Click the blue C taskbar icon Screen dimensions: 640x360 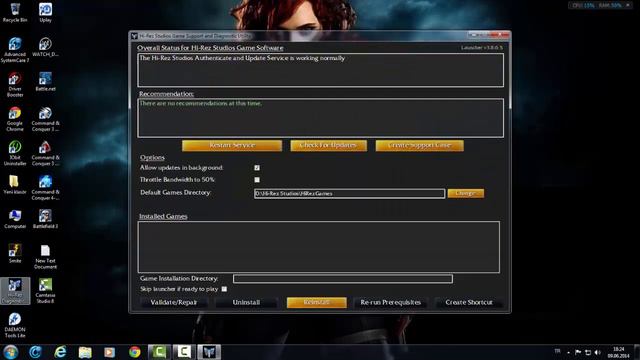click(36, 352)
